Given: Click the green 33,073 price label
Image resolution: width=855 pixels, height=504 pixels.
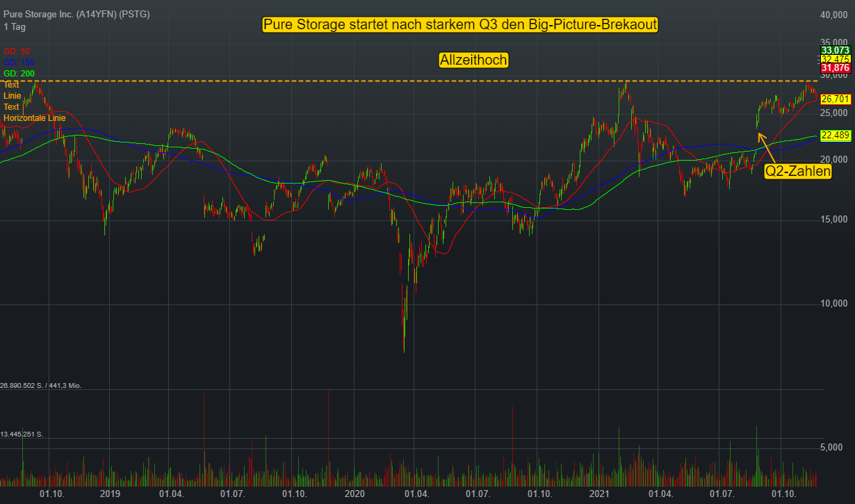Looking at the screenshot, I should (836, 50).
